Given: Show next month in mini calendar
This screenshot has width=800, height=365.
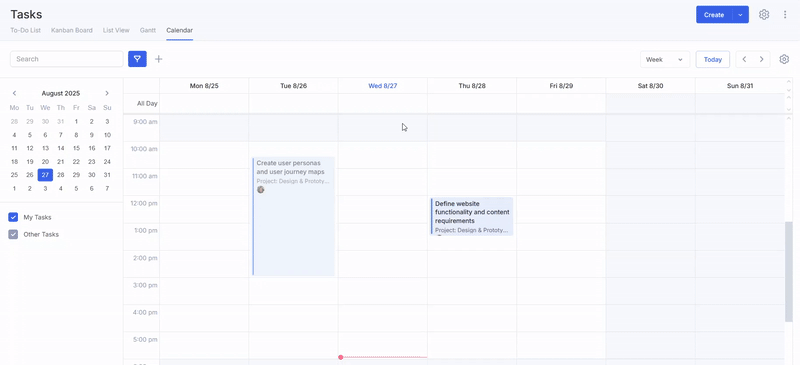Looking at the screenshot, I should [107, 93].
